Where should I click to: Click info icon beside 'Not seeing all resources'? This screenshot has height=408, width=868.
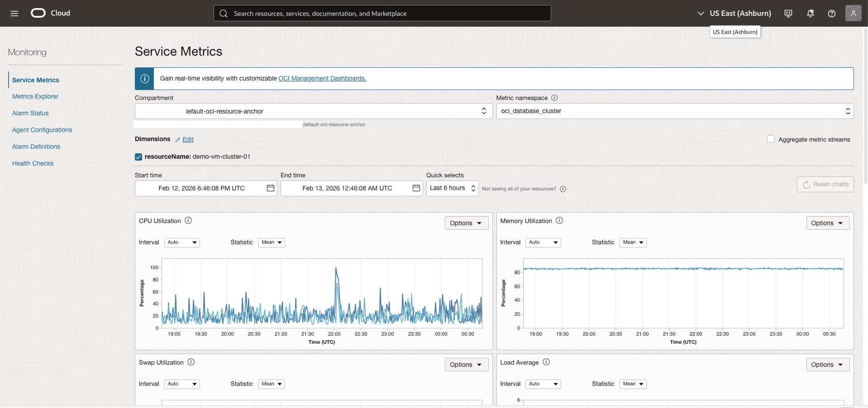(563, 189)
